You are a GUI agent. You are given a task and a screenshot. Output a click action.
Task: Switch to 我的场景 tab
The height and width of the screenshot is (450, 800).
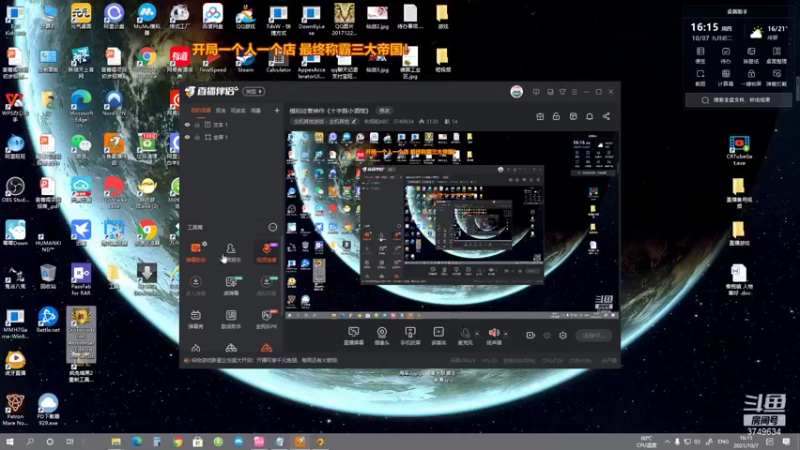pyautogui.click(x=201, y=110)
